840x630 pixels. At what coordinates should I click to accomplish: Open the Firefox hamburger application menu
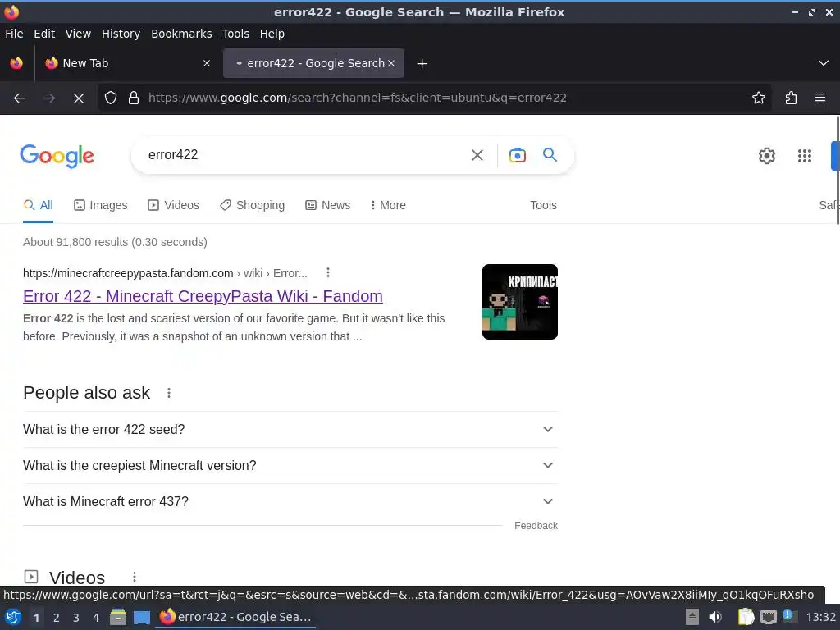click(x=820, y=98)
